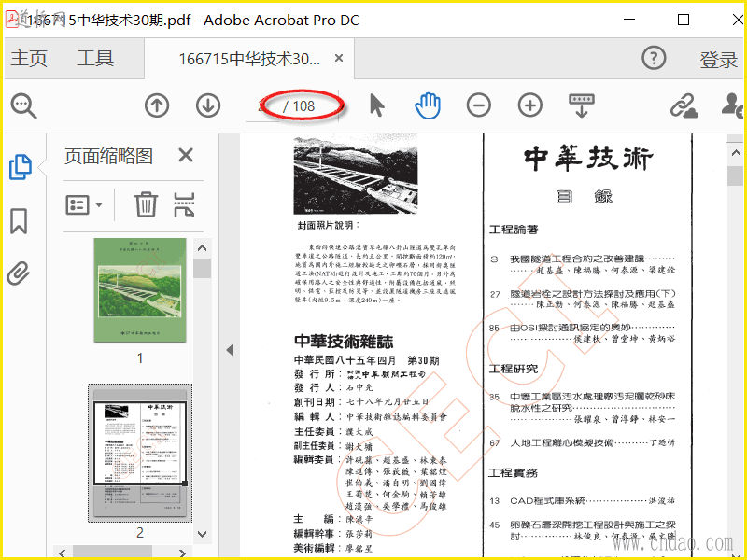The image size is (747, 560).
Task: Click the thumbnail panel vertical scrollbar thumb
Action: click(202, 269)
